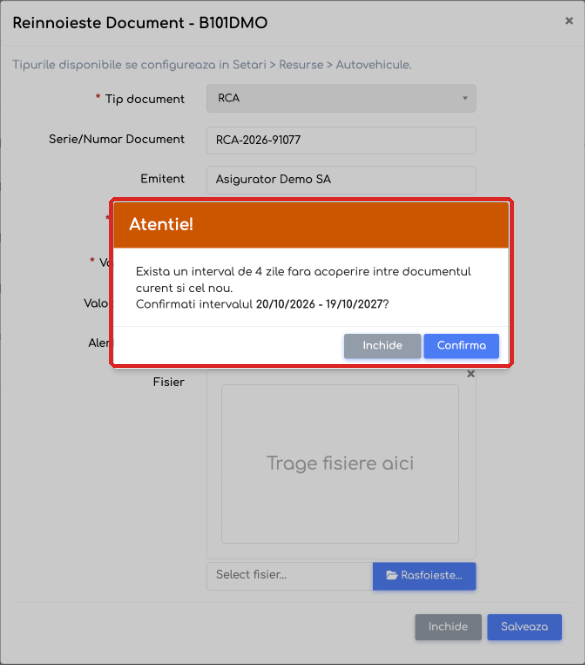This screenshot has height=665, width=585.
Task: Click Inchide in the Atentie dialog
Action: [382, 346]
